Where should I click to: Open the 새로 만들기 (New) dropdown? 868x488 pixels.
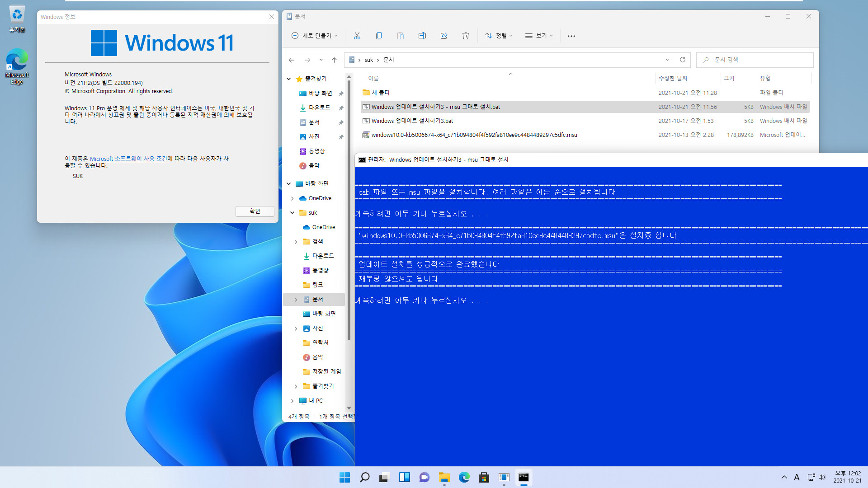(x=315, y=36)
